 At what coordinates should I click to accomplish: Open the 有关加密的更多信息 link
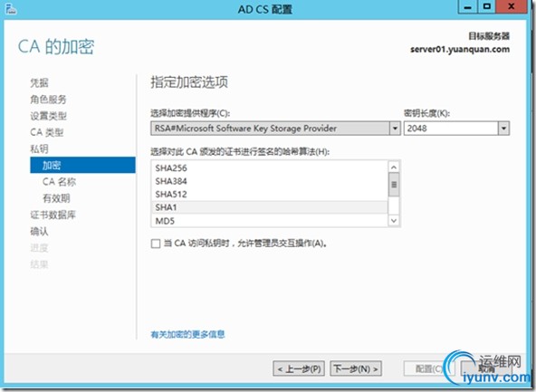[x=187, y=334]
